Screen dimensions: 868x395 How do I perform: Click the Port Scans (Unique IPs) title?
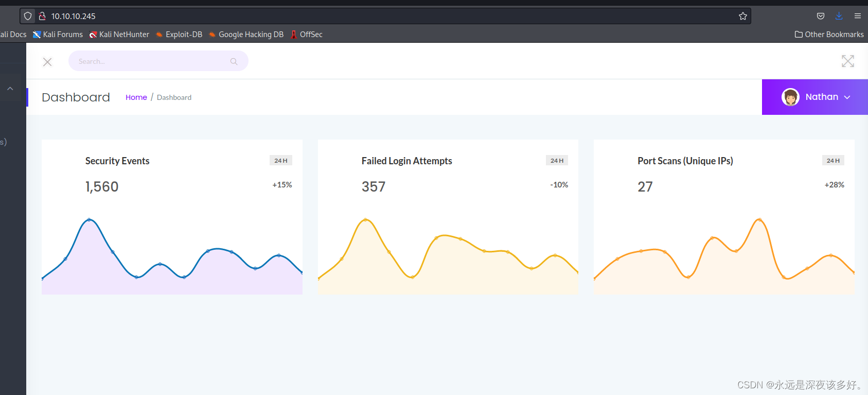685,161
